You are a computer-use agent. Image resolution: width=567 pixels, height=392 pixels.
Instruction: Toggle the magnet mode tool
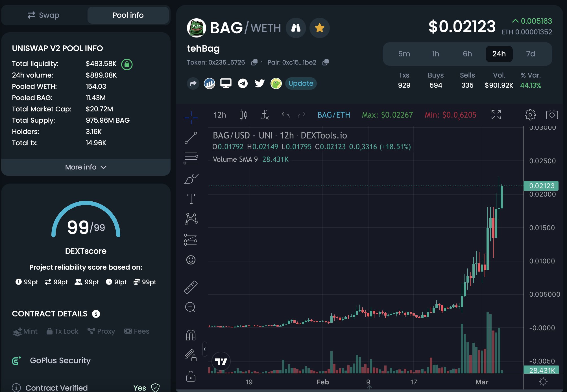click(191, 335)
